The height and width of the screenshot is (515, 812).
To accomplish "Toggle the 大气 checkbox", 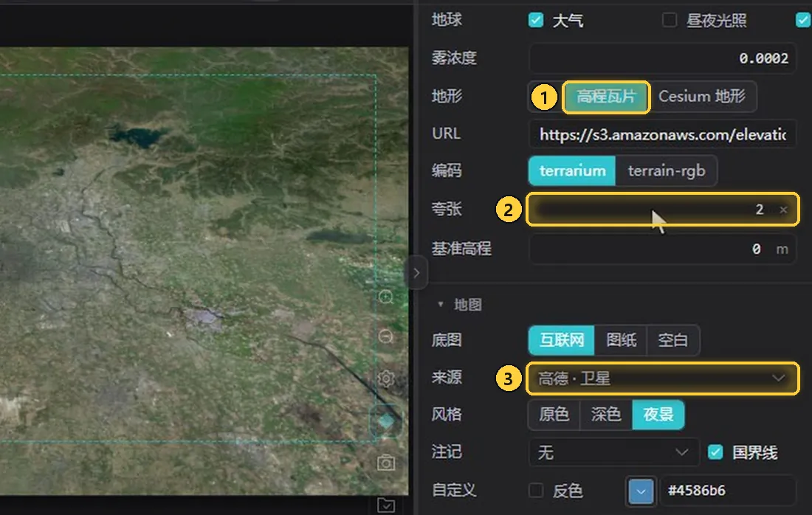I will click(536, 20).
